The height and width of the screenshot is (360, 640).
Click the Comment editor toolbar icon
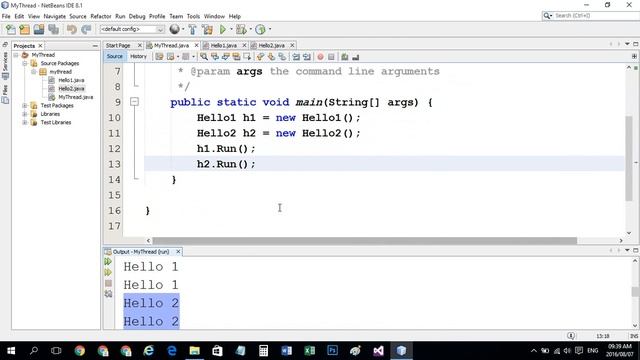(x=345, y=57)
